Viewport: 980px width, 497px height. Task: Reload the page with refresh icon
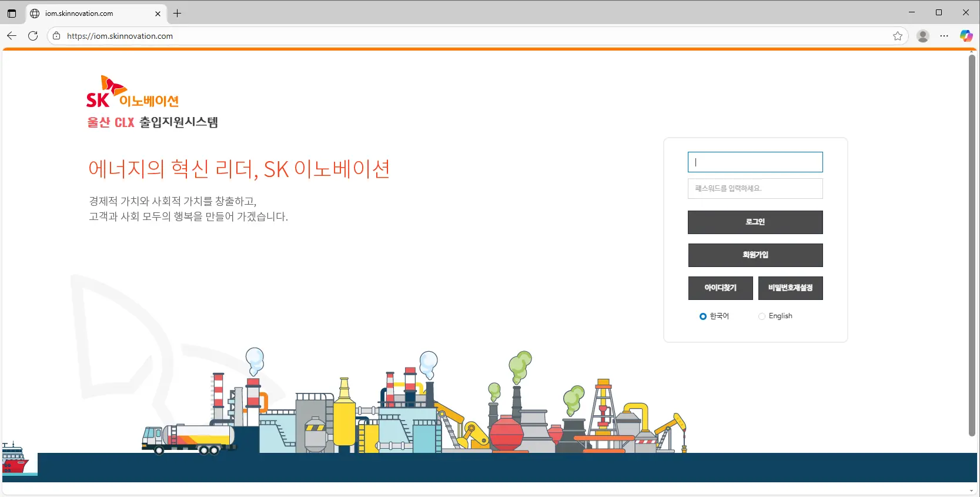click(33, 36)
